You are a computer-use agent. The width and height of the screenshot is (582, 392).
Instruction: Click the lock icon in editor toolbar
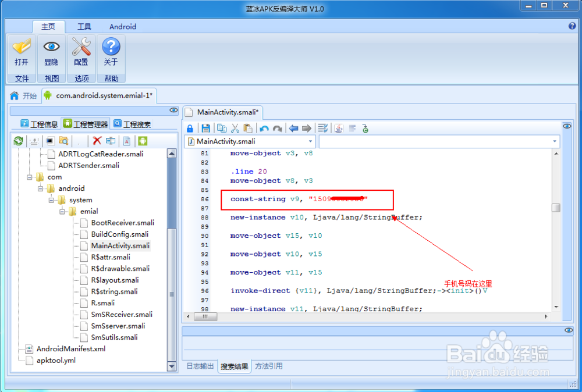point(190,129)
